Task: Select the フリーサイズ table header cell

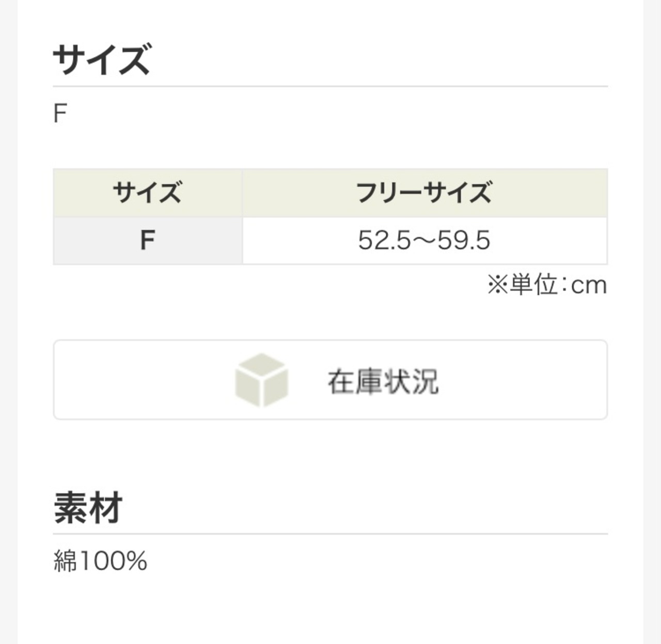Action: click(424, 192)
